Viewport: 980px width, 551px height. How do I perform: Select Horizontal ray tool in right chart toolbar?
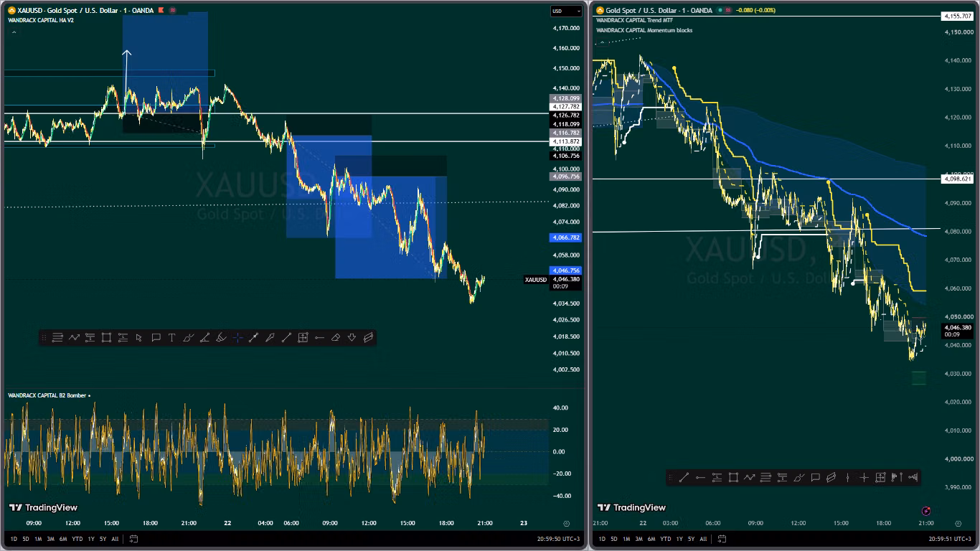[700, 477]
